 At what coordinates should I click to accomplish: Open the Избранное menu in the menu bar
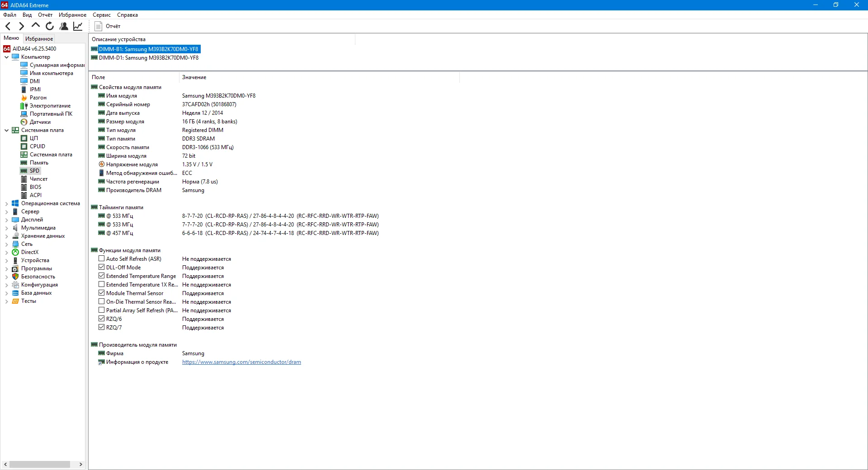(72, 15)
